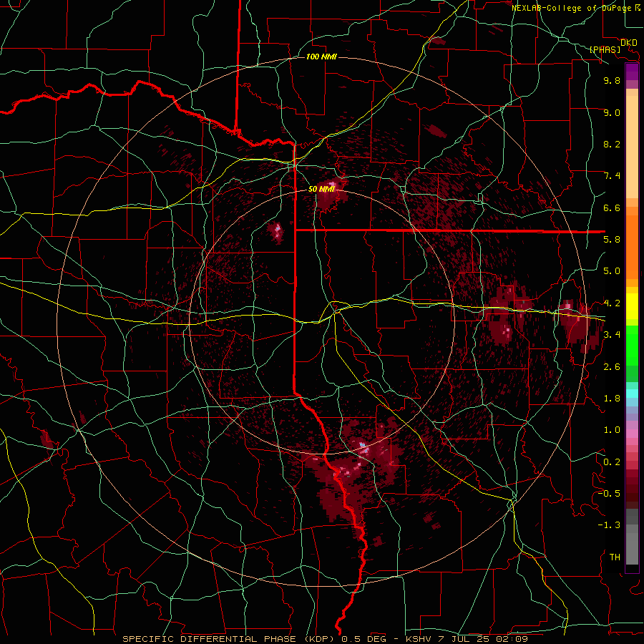Click the -1.3 scale value
The width and height of the screenshot is (644, 644).
[x=609, y=525]
